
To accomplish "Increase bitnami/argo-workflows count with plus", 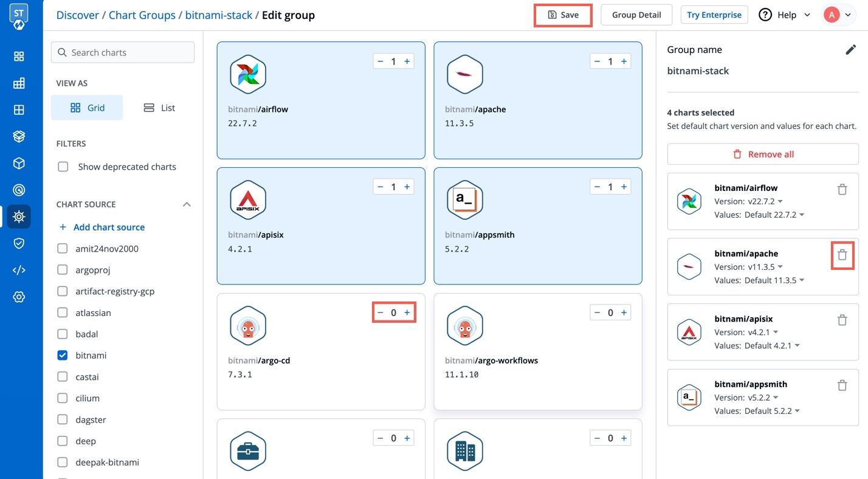I will 624,312.
